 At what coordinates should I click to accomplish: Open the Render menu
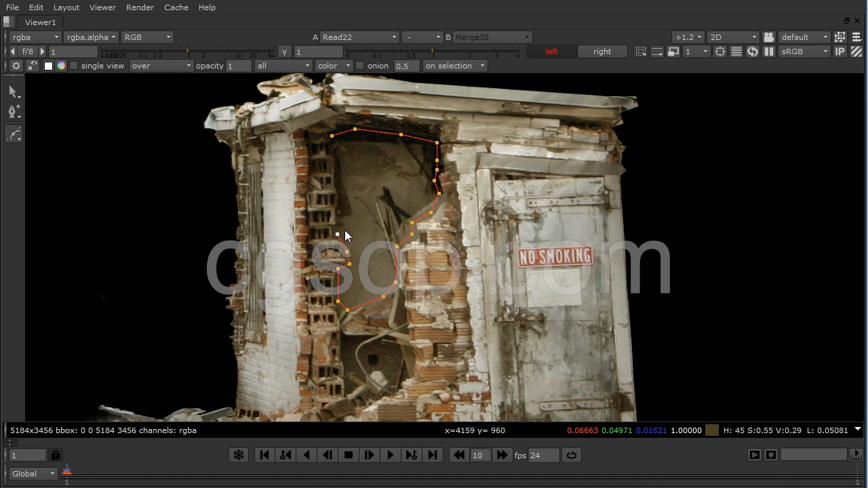point(140,7)
